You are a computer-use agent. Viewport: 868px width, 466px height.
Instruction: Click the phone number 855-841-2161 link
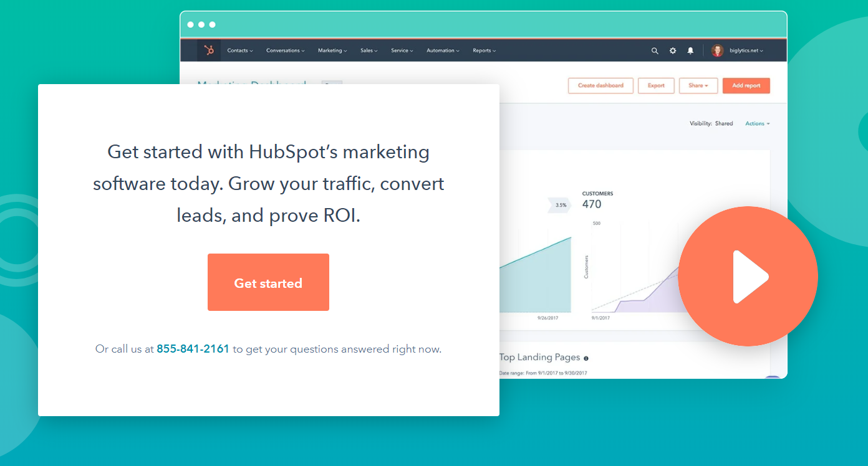(x=193, y=349)
